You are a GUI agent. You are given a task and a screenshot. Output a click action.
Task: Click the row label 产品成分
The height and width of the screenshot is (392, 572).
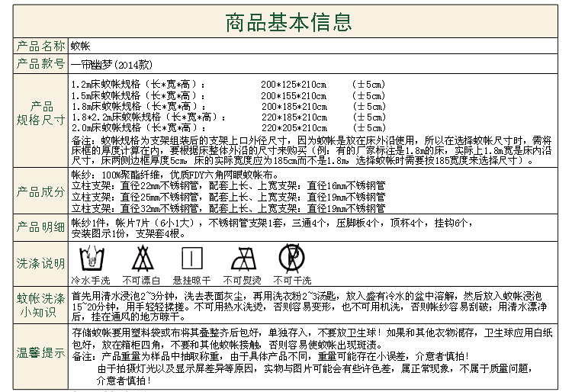[40, 191]
